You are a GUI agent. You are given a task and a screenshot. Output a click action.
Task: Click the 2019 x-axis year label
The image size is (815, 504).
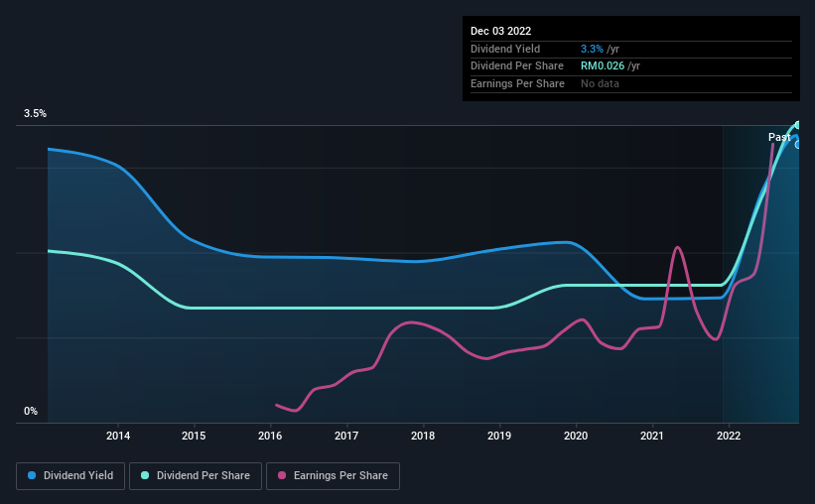499,436
